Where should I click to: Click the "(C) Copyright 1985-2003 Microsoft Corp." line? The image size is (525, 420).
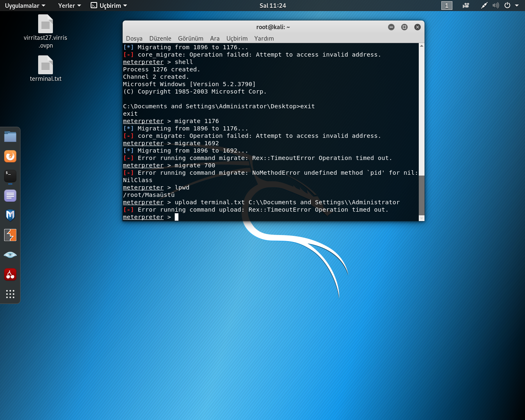pyautogui.click(x=195, y=91)
